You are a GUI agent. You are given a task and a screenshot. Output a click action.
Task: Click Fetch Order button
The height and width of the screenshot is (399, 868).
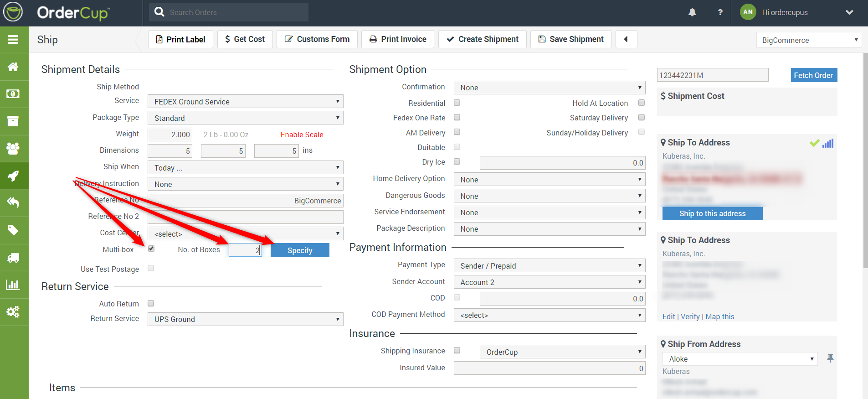pos(814,75)
